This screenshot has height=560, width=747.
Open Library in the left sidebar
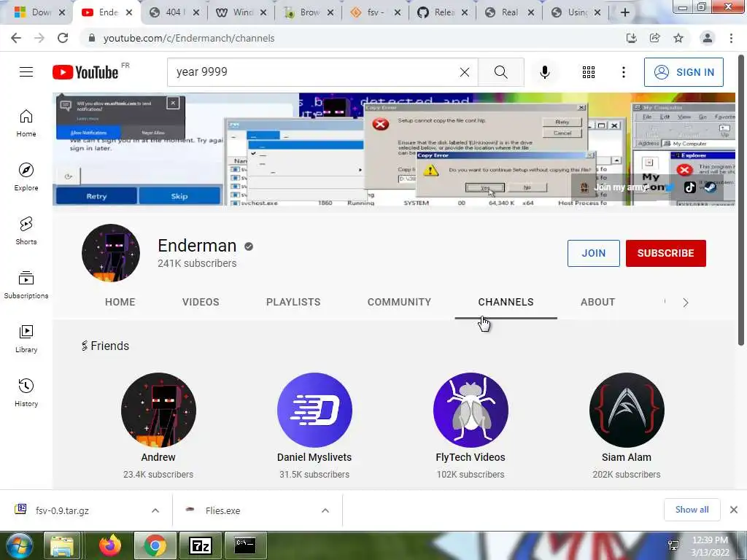[26, 338]
